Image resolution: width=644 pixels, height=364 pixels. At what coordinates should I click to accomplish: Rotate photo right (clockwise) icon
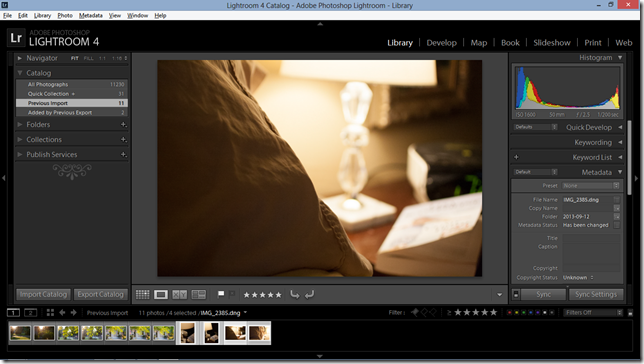(309, 294)
